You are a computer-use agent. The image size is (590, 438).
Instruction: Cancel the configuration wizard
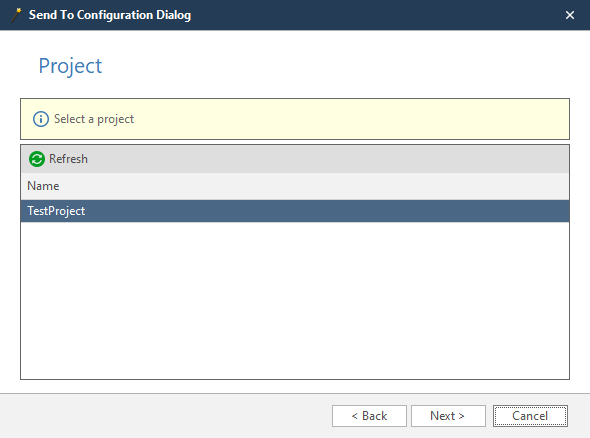point(530,416)
